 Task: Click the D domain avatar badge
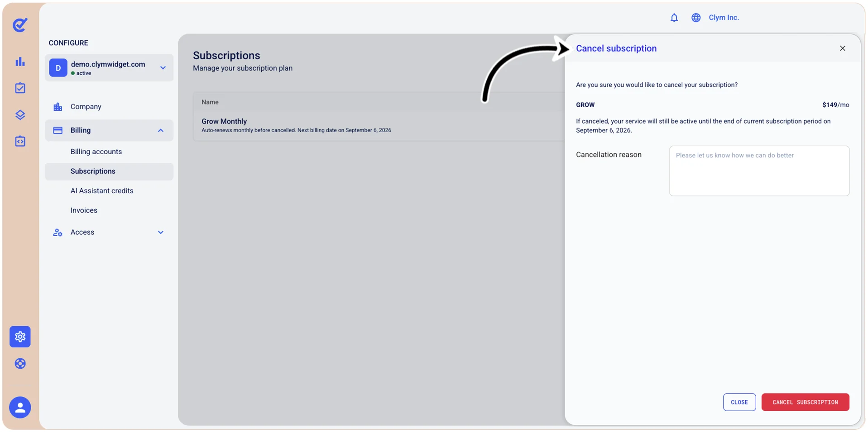pyautogui.click(x=58, y=68)
